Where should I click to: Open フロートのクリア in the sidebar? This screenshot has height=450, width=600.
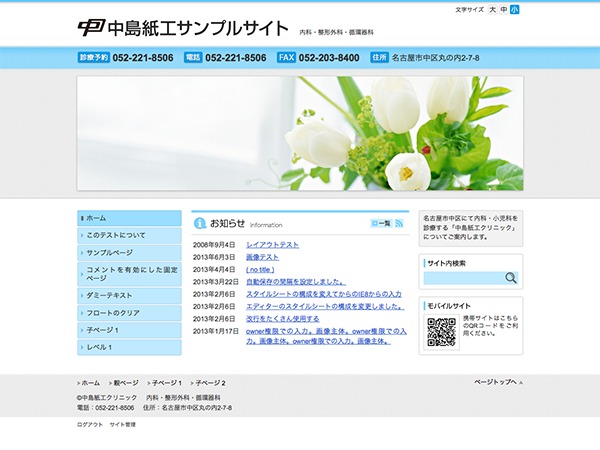pos(129,313)
